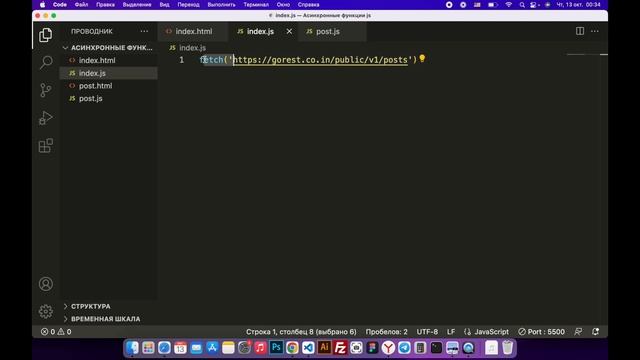Open the Accounts menu icon
Screen dimensions: 640x360
46,284
